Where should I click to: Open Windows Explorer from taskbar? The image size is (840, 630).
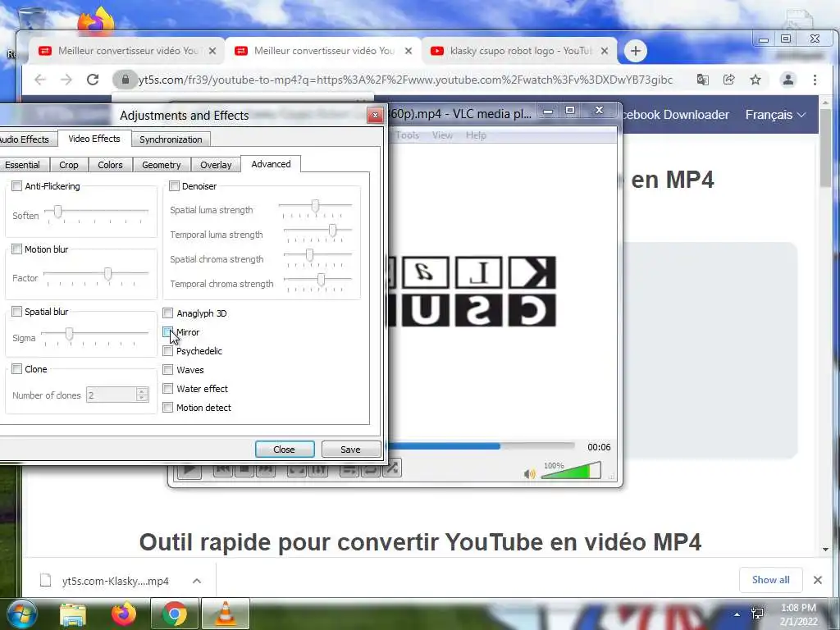coord(73,614)
